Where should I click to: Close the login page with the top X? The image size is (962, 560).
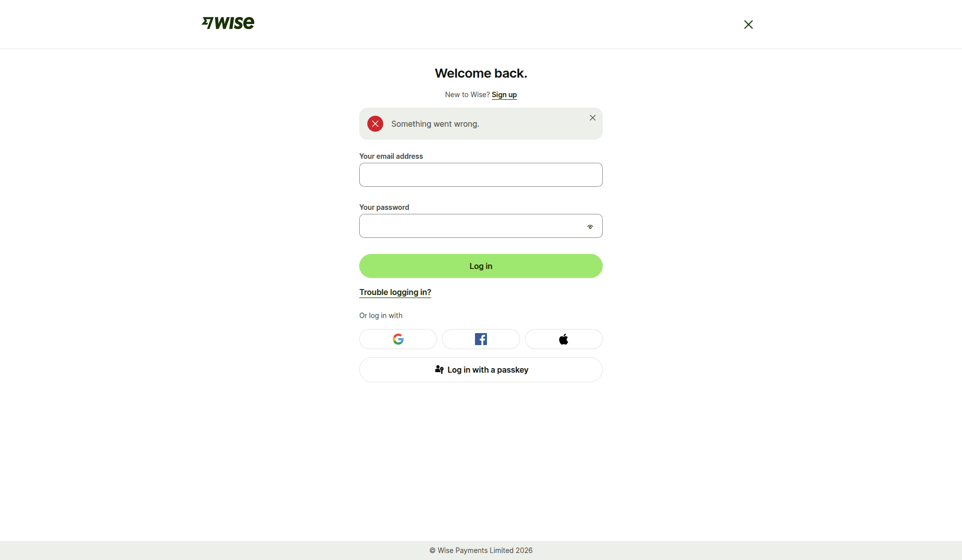pos(749,25)
